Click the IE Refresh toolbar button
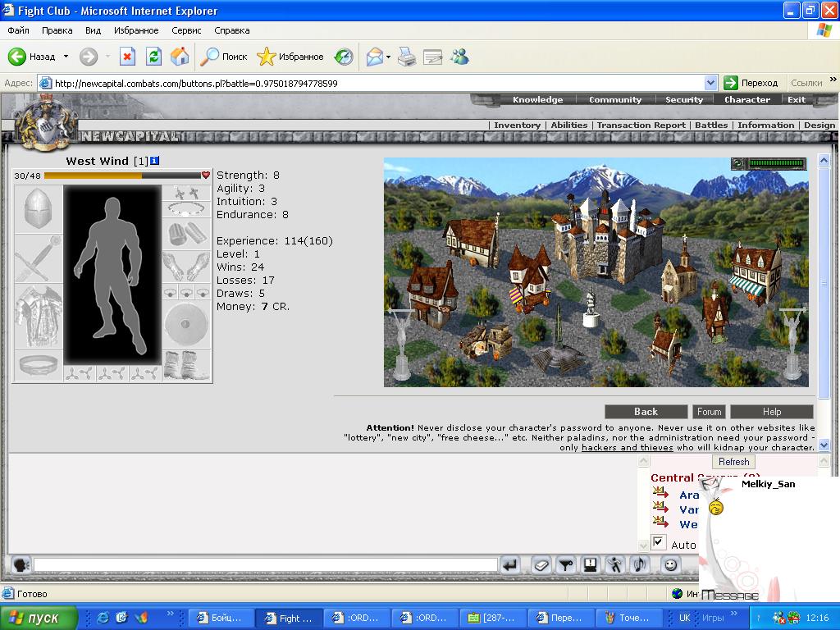Screen dimensions: 840x630 click(x=153, y=57)
